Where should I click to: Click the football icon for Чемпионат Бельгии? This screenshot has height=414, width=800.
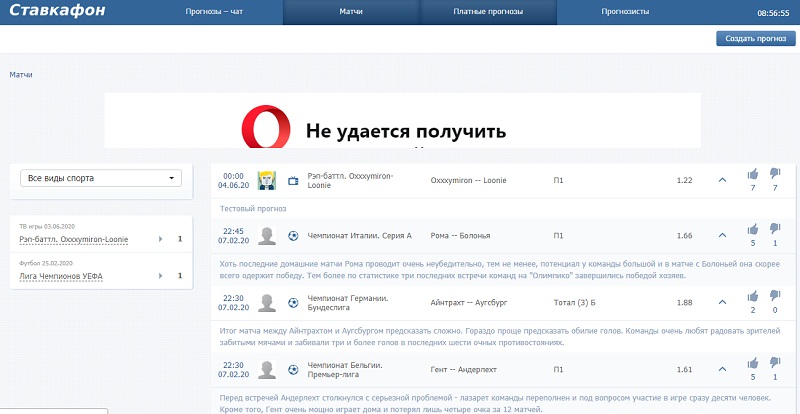[x=293, y=370]
